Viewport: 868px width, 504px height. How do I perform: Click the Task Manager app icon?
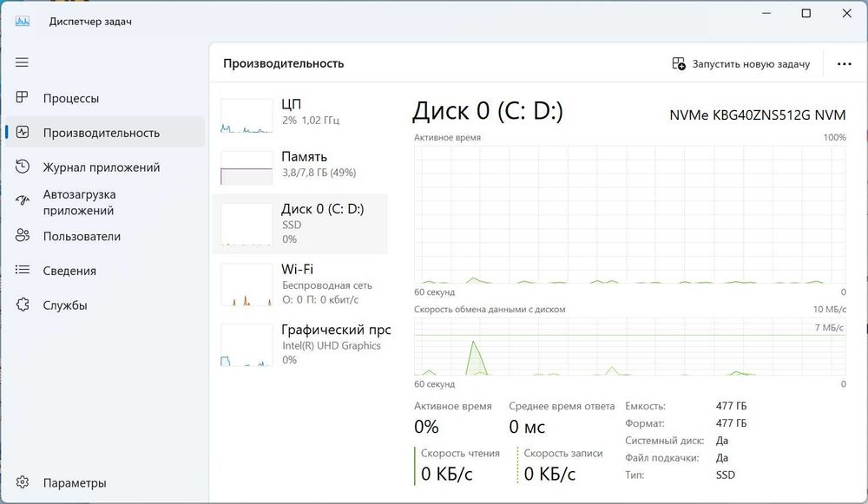point(23,20)
